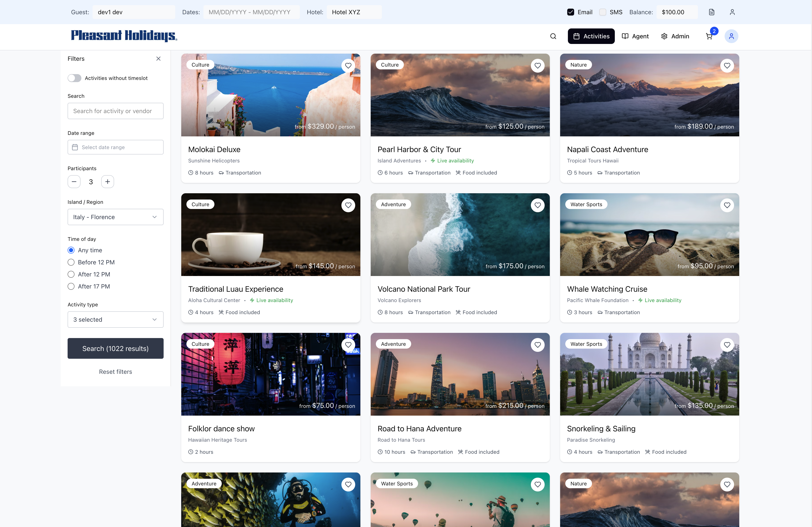Favorite the Volcano National Park Tour

pos(538,205)
